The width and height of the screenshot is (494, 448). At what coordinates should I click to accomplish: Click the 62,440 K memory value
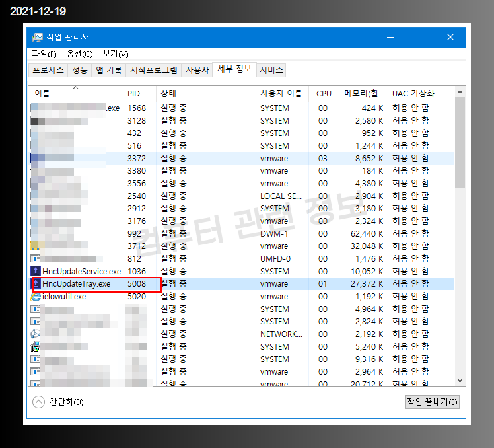(x=367, y=234)
